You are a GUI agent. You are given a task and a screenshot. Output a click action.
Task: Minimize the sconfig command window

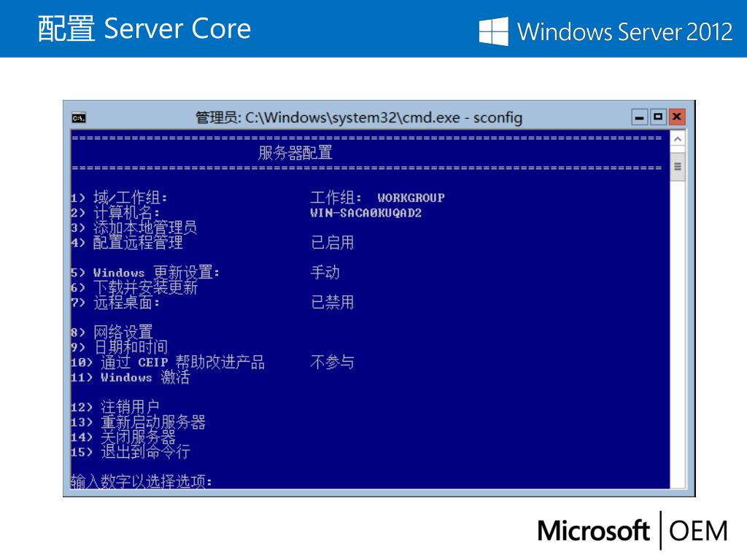tap(639, 117)
